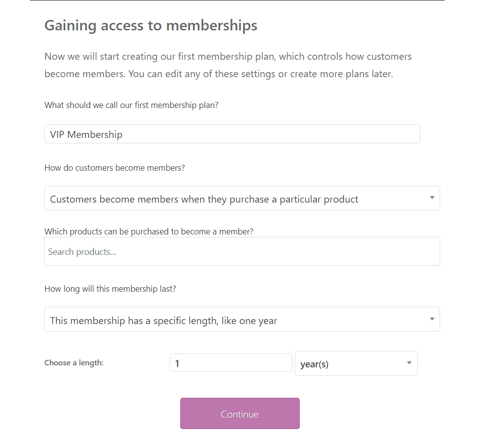Click the arrow on the membership length selector
This screenshot has width=478, height=448.
click(432, 319)
